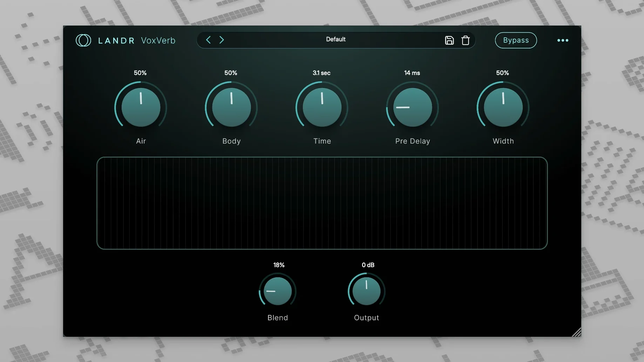Click the Air knob
The width and height of the screenshot is (644, 362).
tap(141, 107)
